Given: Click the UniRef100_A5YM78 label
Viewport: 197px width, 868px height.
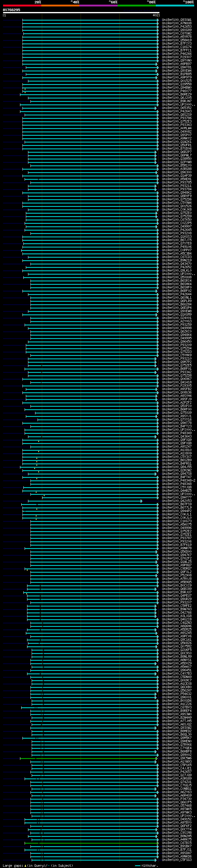Looking at the screenshot, I should tap(177, 37).
